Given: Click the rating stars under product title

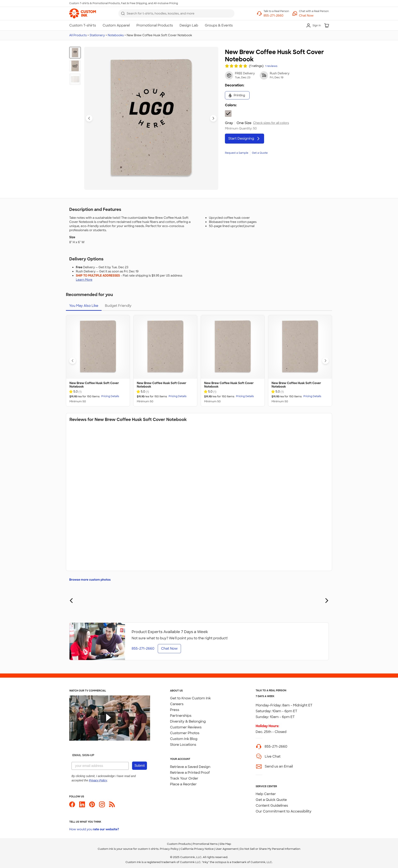Looking at the screenshot, I should point(236,66).
